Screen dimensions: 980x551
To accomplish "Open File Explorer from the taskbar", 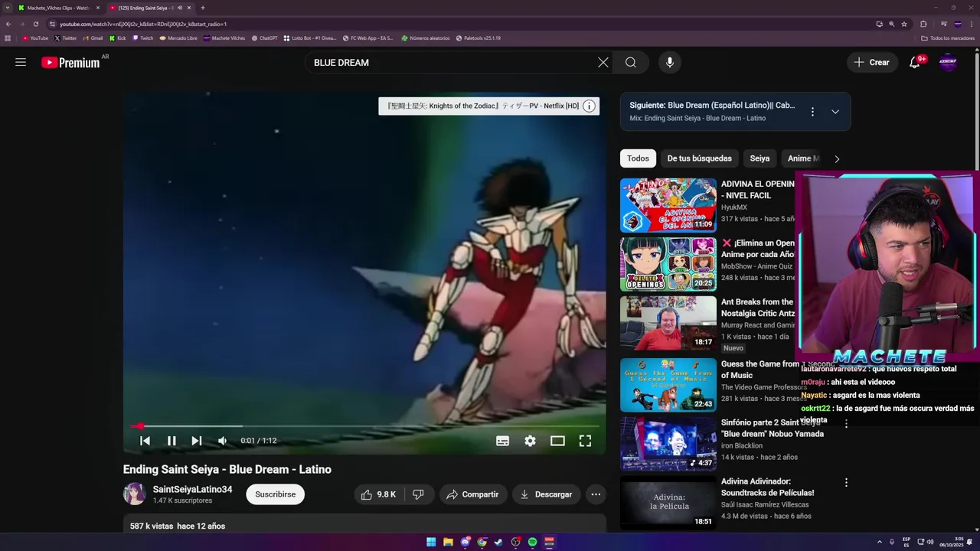I will 448,542.
